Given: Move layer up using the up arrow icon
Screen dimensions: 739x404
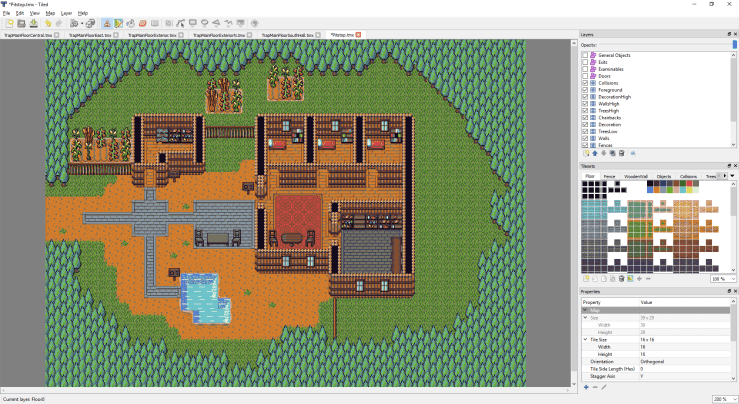Looking at the screenshot, I should (x=595, y=153).
